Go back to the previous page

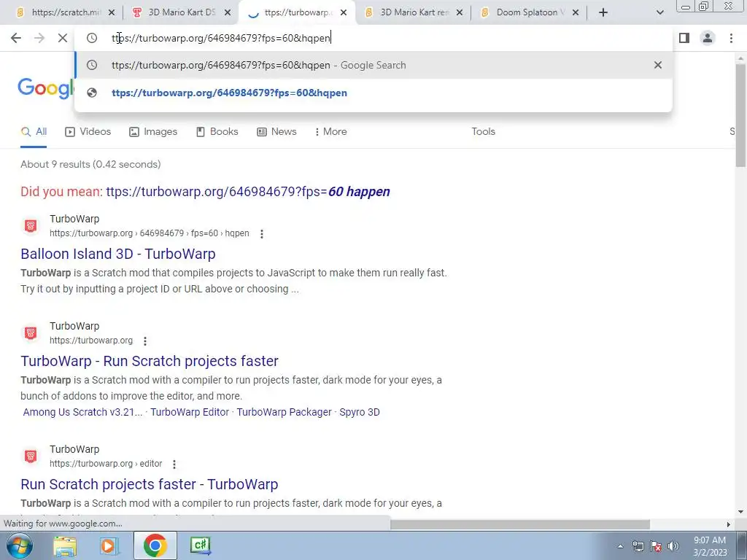(16, 38)
